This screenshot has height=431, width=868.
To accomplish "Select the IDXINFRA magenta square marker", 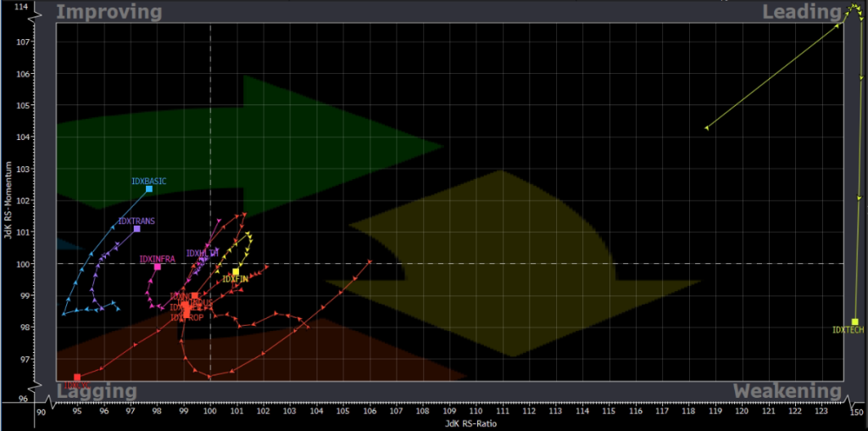I will [157, 267].
